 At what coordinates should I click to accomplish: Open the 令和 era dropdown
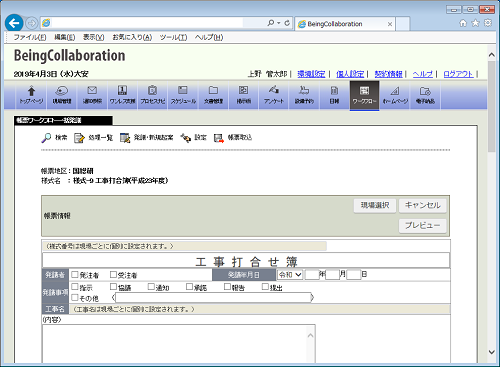(290, 275)
